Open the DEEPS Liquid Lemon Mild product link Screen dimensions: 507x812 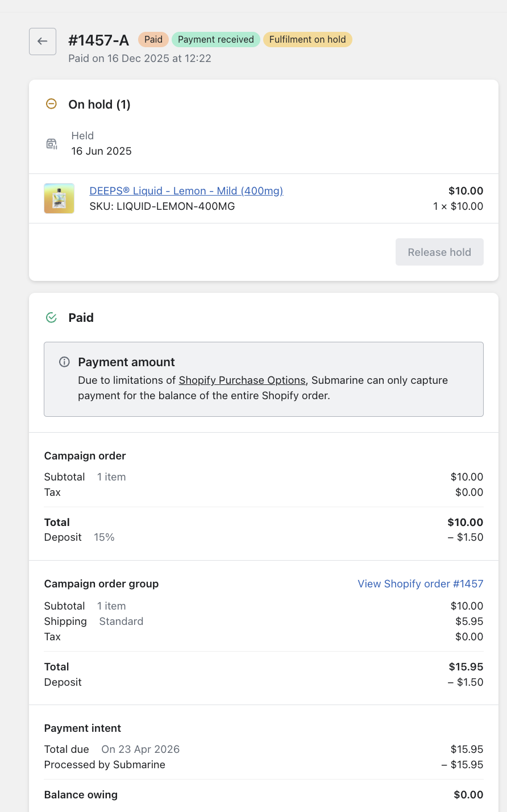[x=186, y=191]
